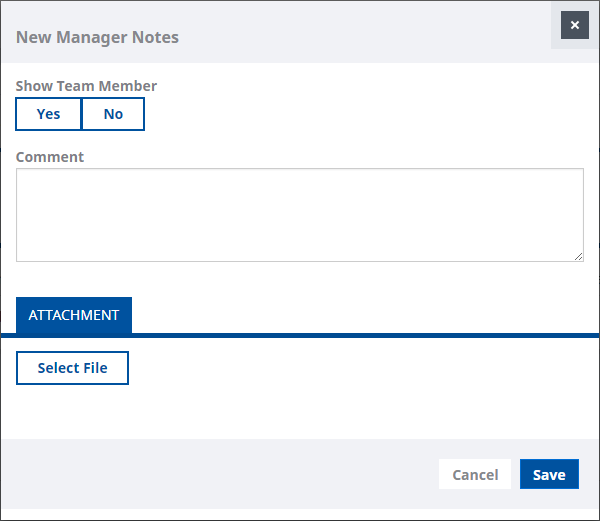
Task: Click the Comment field label
Action: pyautogui.click(x=50, y=157)
